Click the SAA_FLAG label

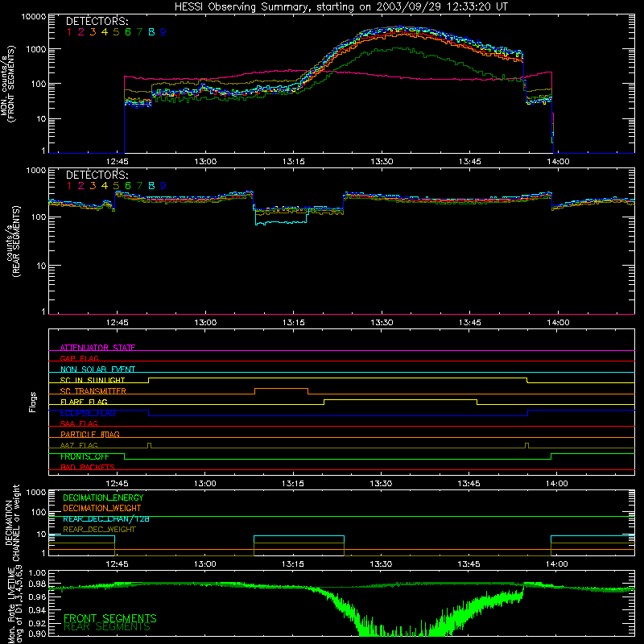[79, 423]
